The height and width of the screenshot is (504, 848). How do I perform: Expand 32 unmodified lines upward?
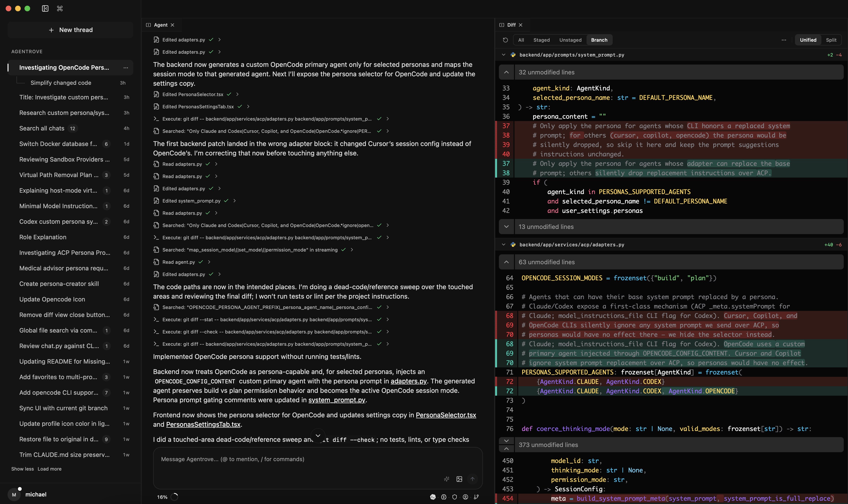(x=506, y=72)
